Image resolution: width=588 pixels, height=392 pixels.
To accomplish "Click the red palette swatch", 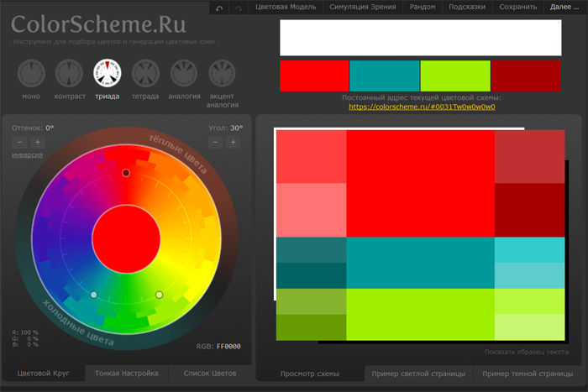I will pyautogui.click(x=314, y=76).
